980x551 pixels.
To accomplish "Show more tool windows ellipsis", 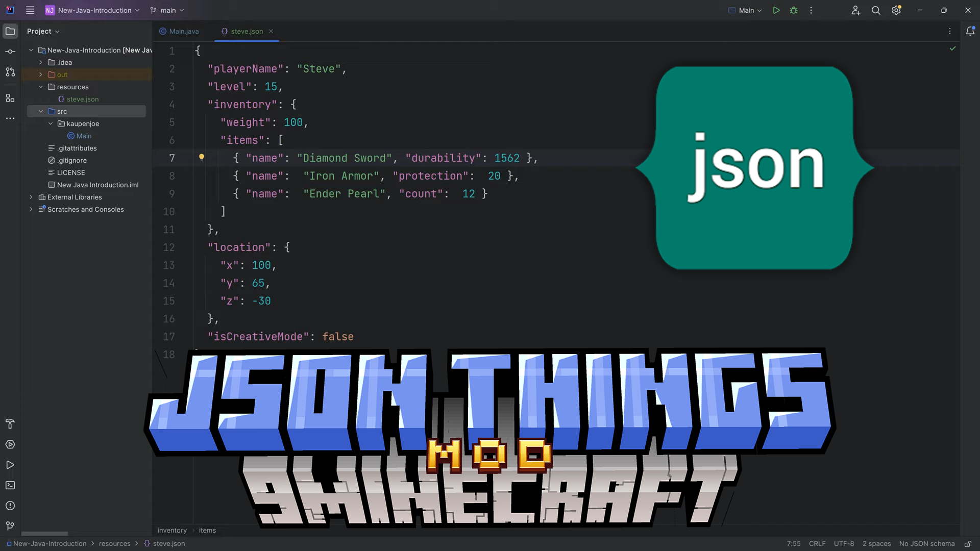I will coord(10,118).
